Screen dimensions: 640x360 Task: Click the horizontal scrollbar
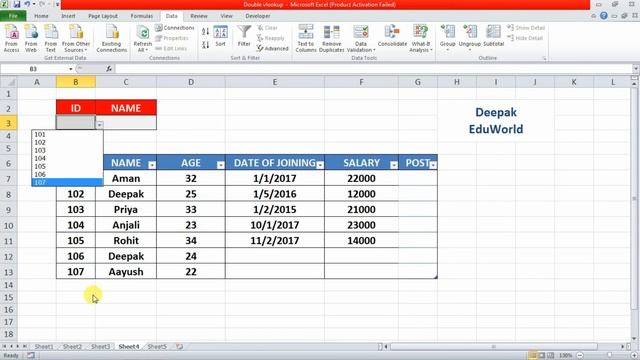tap(494, 347)
